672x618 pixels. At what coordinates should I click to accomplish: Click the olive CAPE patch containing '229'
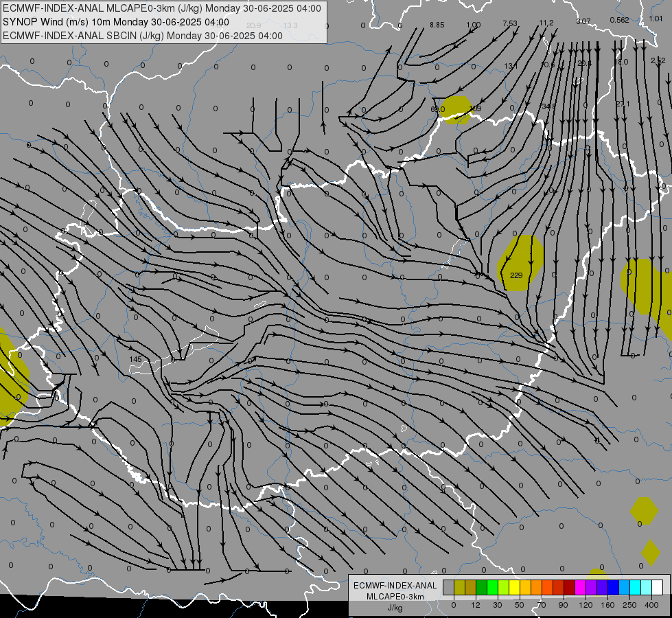point(520,262)
